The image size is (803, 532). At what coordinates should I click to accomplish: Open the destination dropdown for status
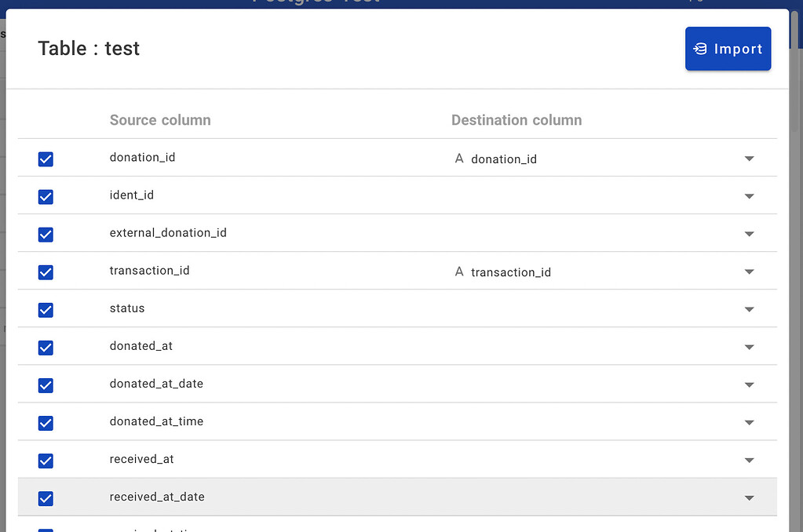point(749,309)
